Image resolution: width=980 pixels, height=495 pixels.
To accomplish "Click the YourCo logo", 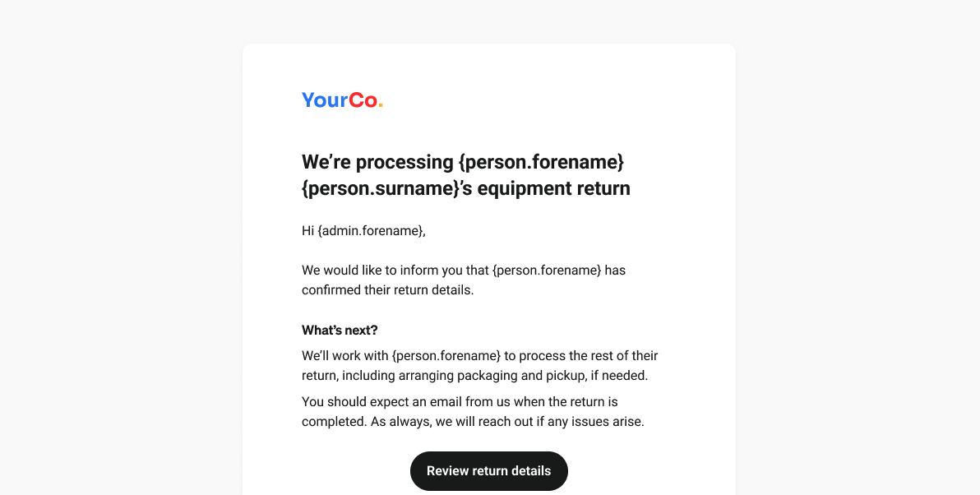I will 343,100.
